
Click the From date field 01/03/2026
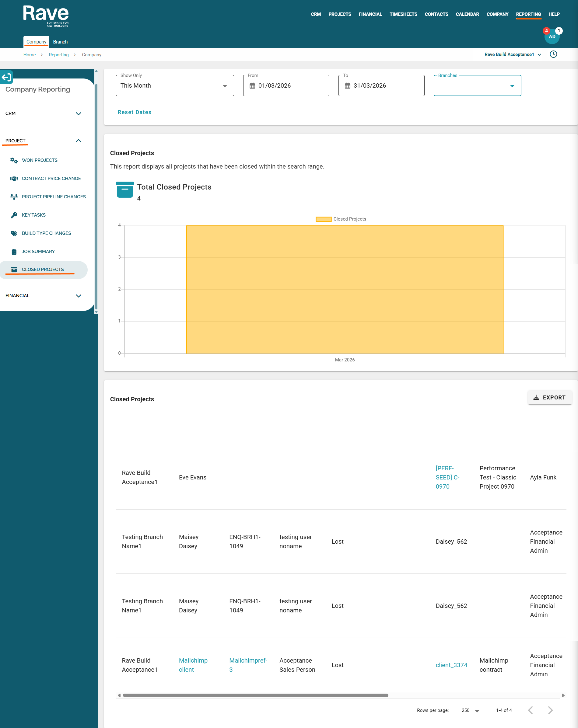click(286, 86)
